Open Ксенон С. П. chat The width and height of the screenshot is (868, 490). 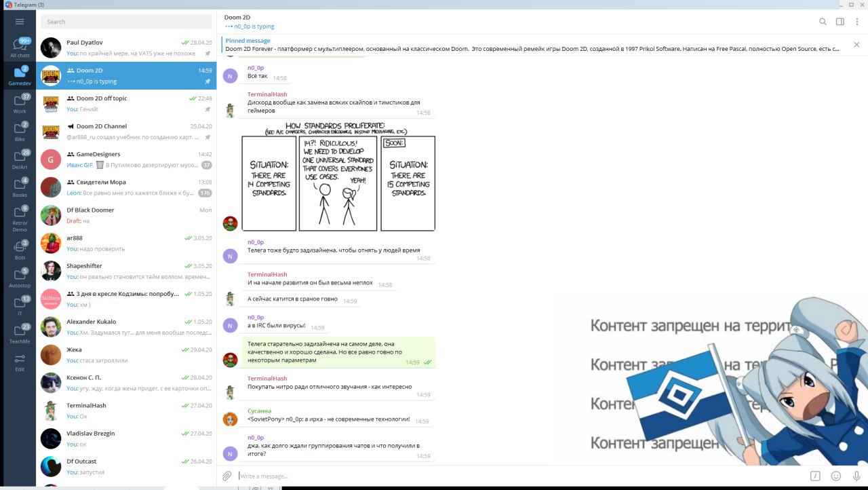tap(126, 382)
